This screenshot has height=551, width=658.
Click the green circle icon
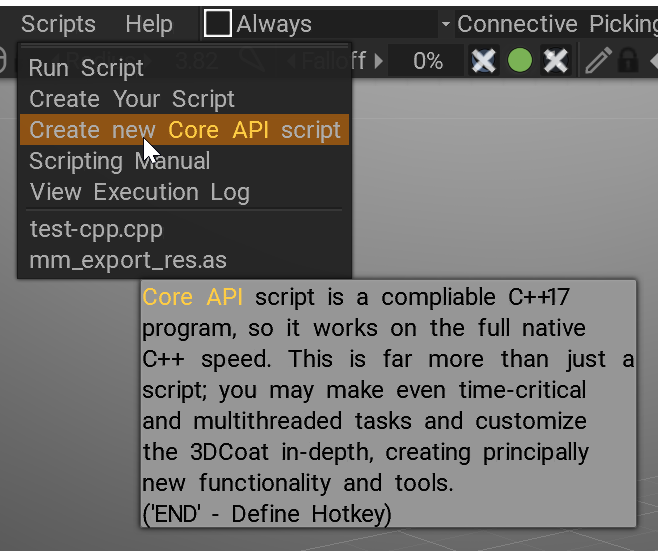[x=520, y=60]
